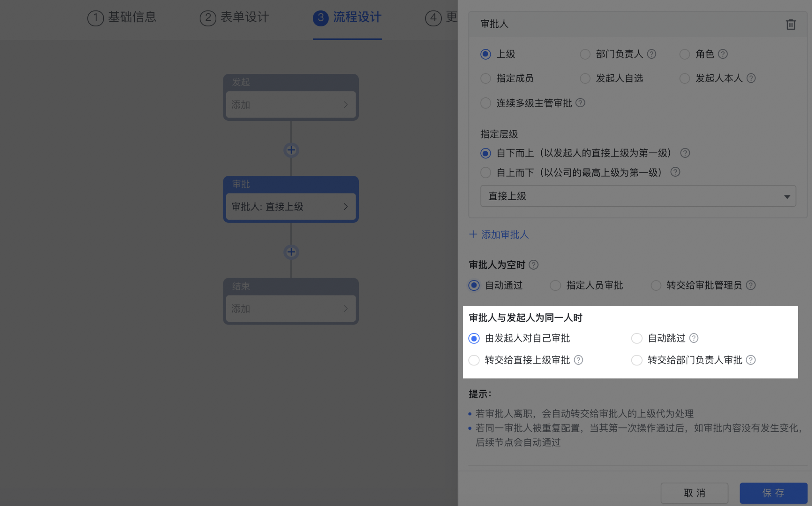Click help icon beside 转交给直接上级审批
Image resolution: width=812 pixels, height=506 pixels.
(578, 360)
